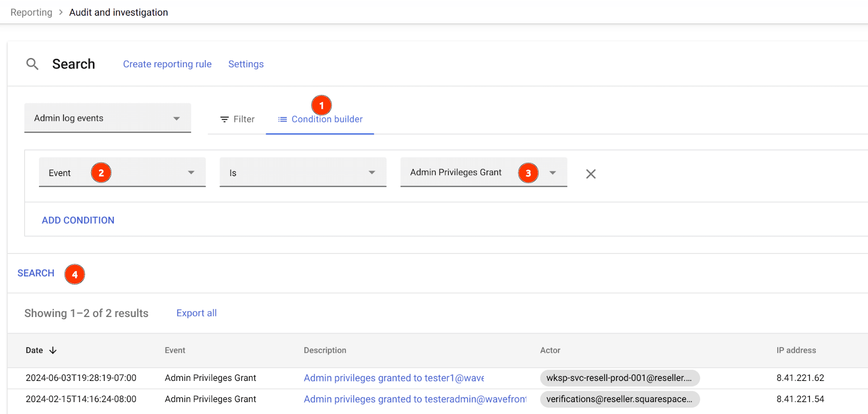
Task: Expand the Admin Privileges Grant value dropdown
Action: click(x=552, y=173)
